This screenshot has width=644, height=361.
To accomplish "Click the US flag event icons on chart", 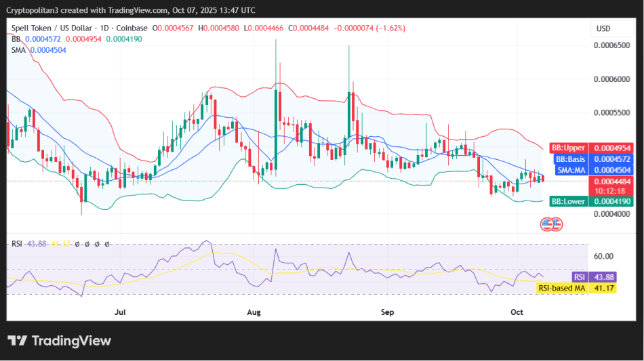I will coord(552,224).
